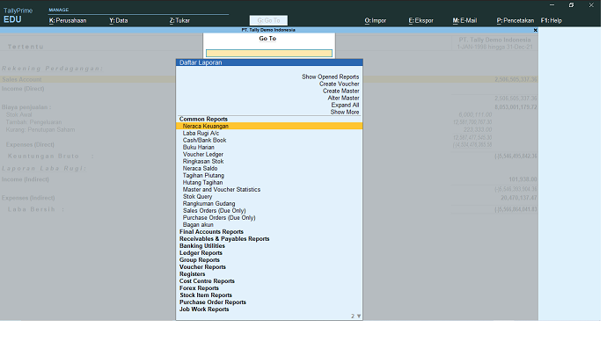
Task: Click Show More to expand list
Action: point(344,112)
